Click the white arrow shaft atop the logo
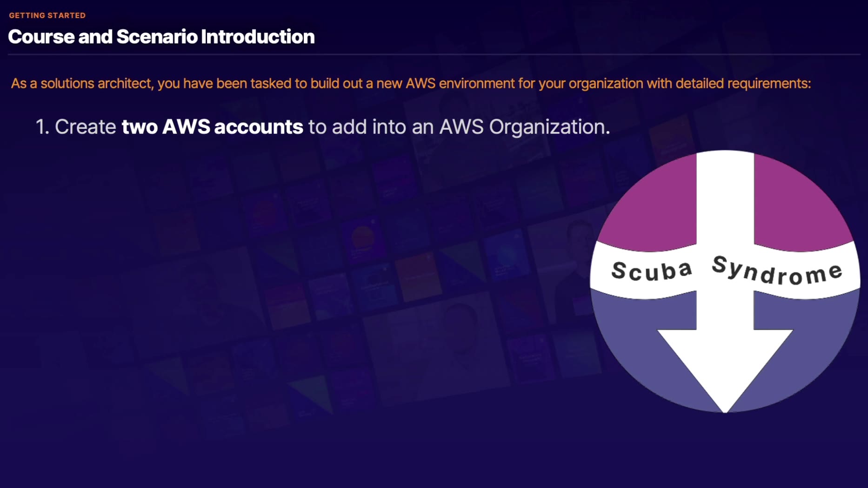This screenshot has width=868, height=488. tap(725, 195)
